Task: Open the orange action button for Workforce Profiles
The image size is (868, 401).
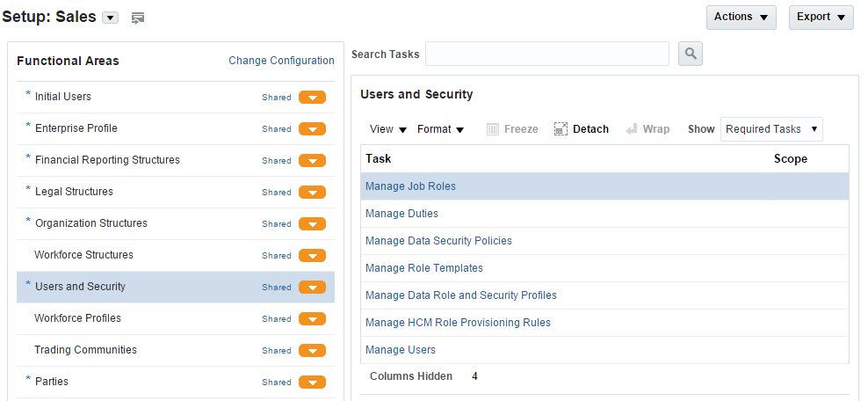Action: 312,319
